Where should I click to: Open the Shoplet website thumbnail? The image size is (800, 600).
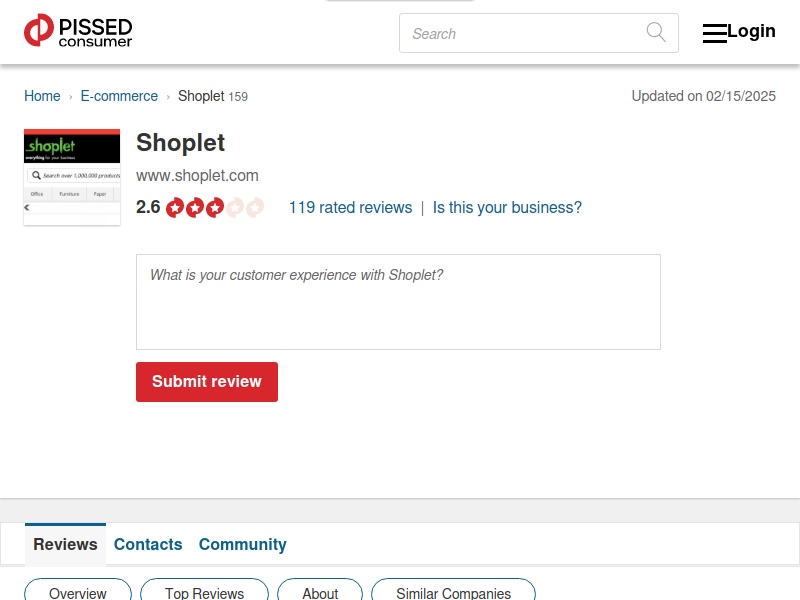point(72,177)
